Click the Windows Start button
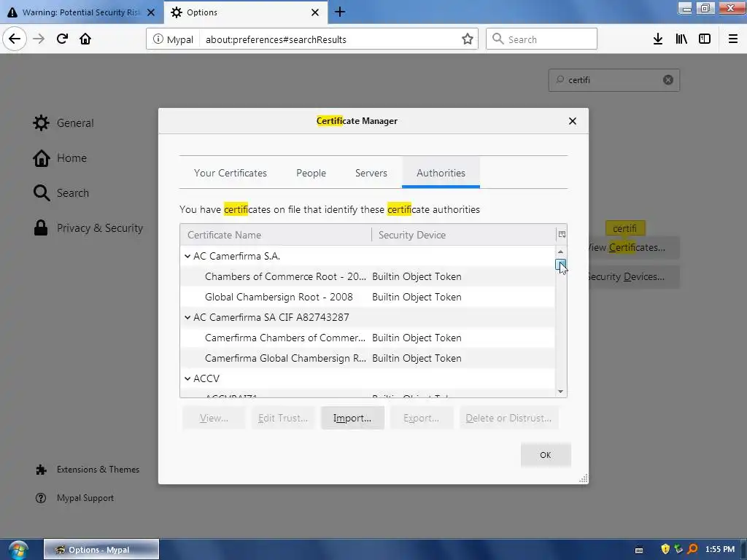The height and width of the screenshot is (560, 747). (x=18, y=550)
